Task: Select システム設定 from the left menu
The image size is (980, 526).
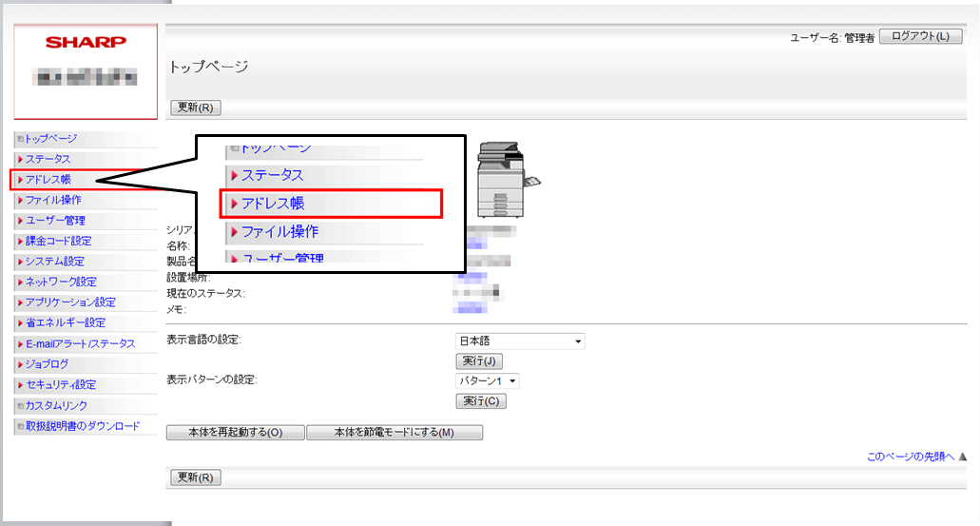Action: pos(54,262)
